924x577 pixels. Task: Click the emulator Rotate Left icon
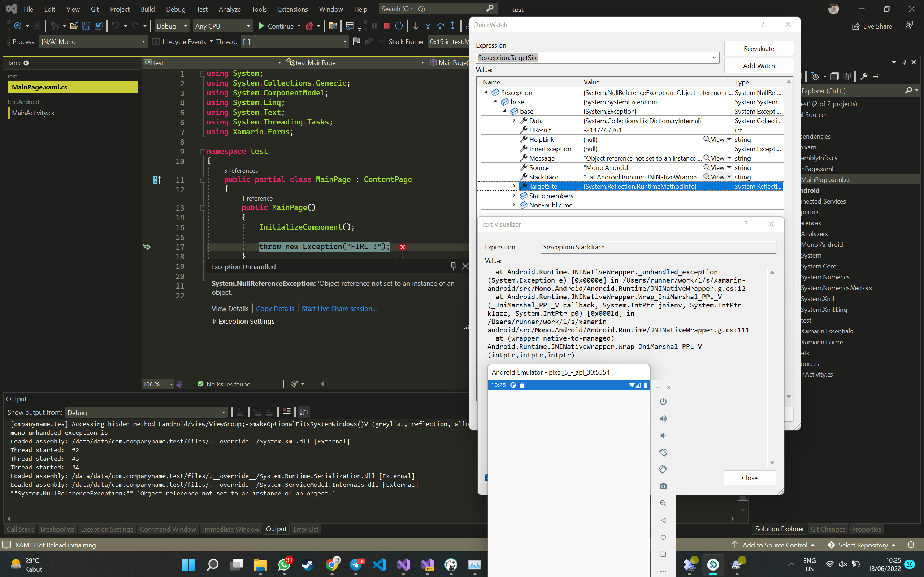[x=663, y=453]
